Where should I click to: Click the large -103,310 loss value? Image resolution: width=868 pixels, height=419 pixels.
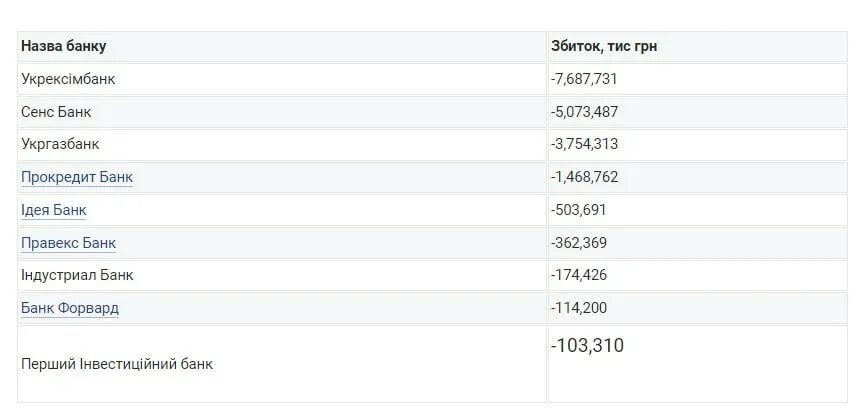coord(587,345)
